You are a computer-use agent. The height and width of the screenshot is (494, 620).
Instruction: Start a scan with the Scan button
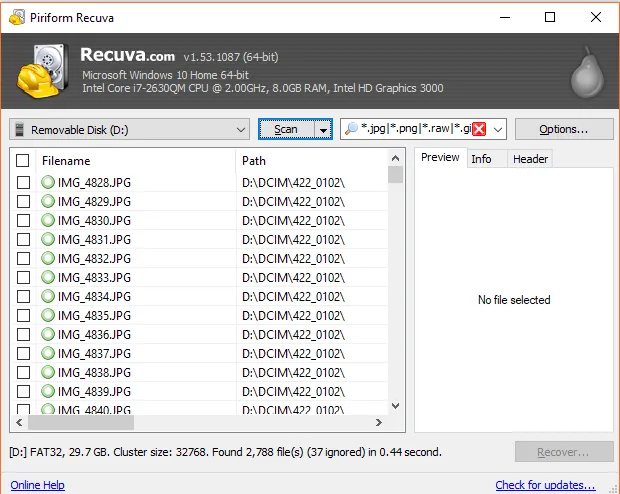[286, 129]
